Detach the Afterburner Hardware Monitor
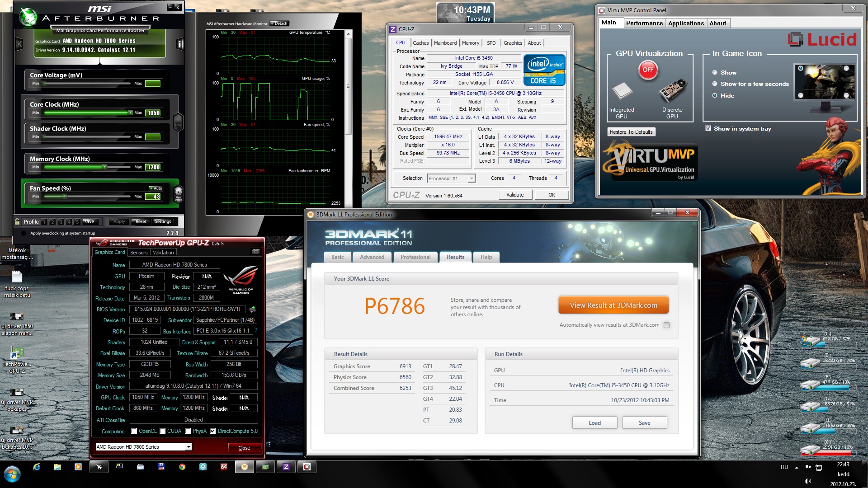This screenshot has width=868, height=488. pos(279,23)
